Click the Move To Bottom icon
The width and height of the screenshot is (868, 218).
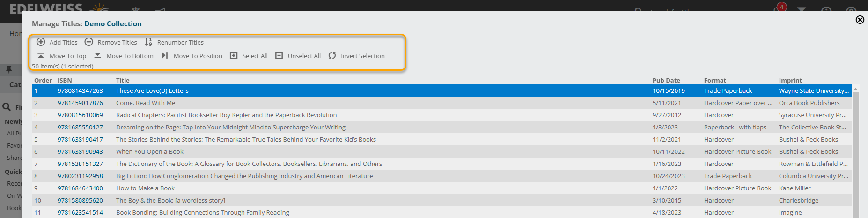pos(97,56)
